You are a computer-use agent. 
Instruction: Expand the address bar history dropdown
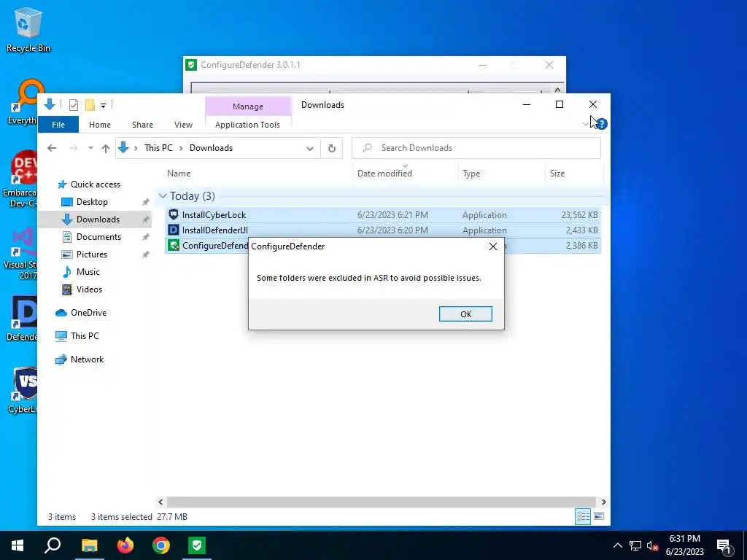point(309,149)
